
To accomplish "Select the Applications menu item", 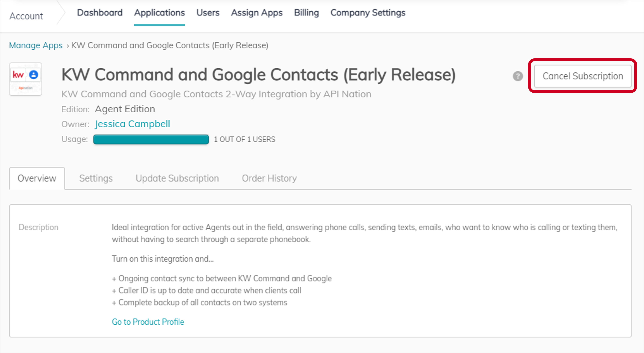I will (x=159, y=12).
